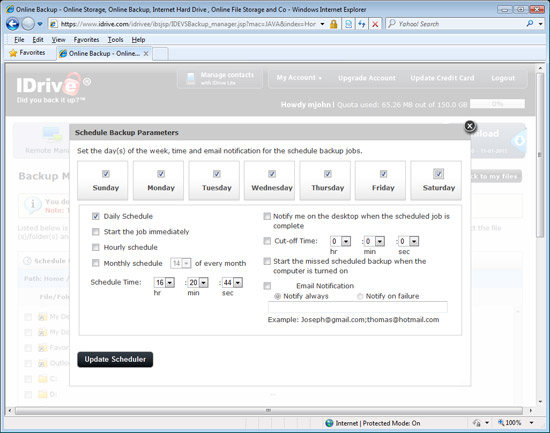Click the browser forward arrow button
This screenshot has height=433, width=550.
[28, 24]
